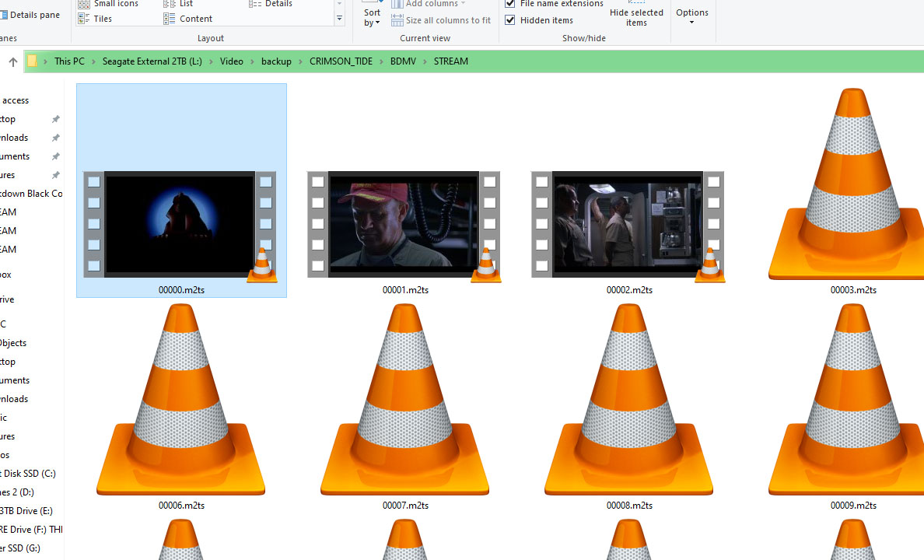924x560 pixels.
Task: Click Size all columns to fit
Action: (x=441, y=20)
